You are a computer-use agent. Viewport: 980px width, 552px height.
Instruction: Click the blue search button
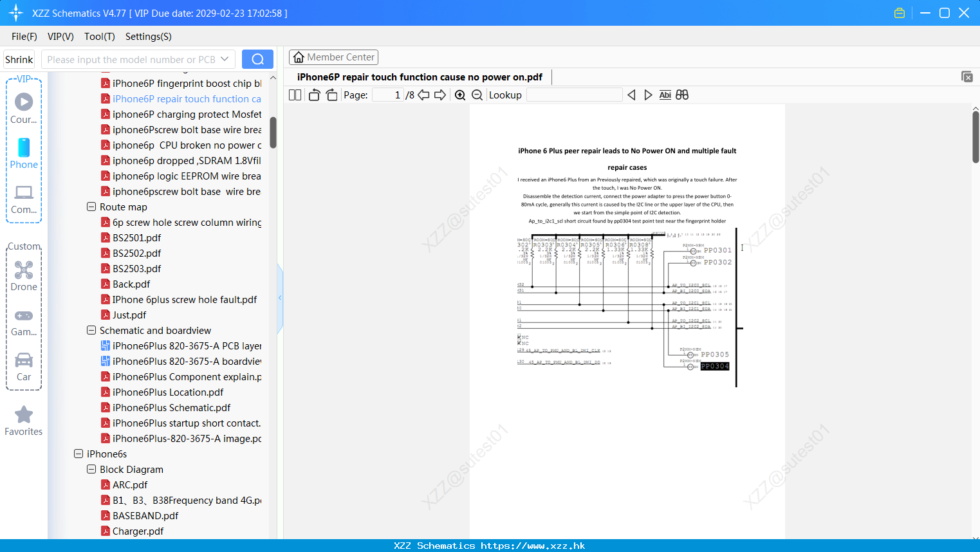pos(257,59)
